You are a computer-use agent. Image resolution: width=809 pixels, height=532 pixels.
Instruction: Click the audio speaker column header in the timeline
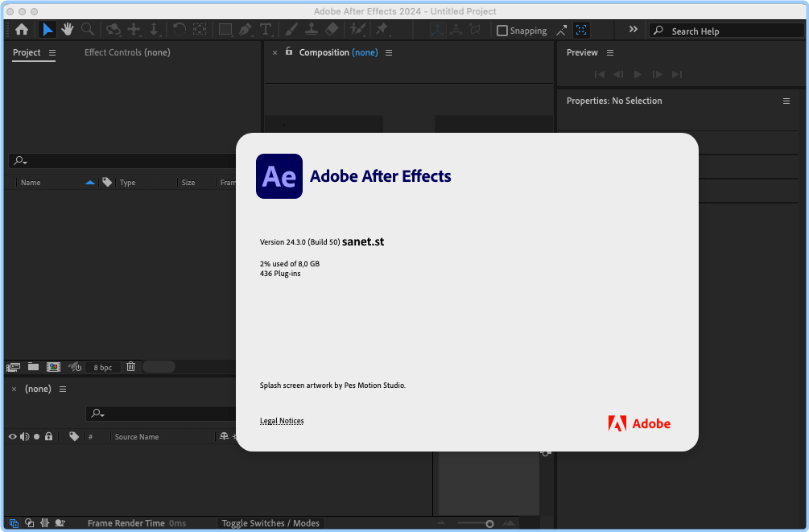[x=24, y=436]
